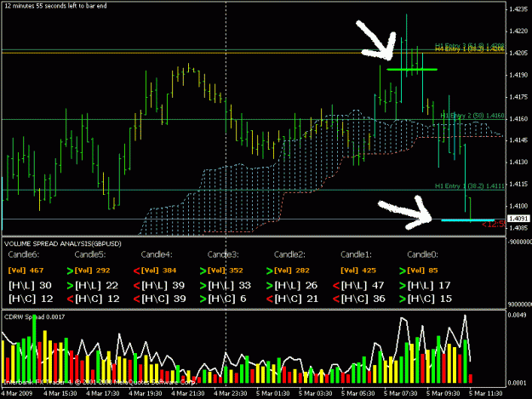Click the red '<12:55' countdown label
This screenshot has height=399, width=532.
click(x=494, y=224)
